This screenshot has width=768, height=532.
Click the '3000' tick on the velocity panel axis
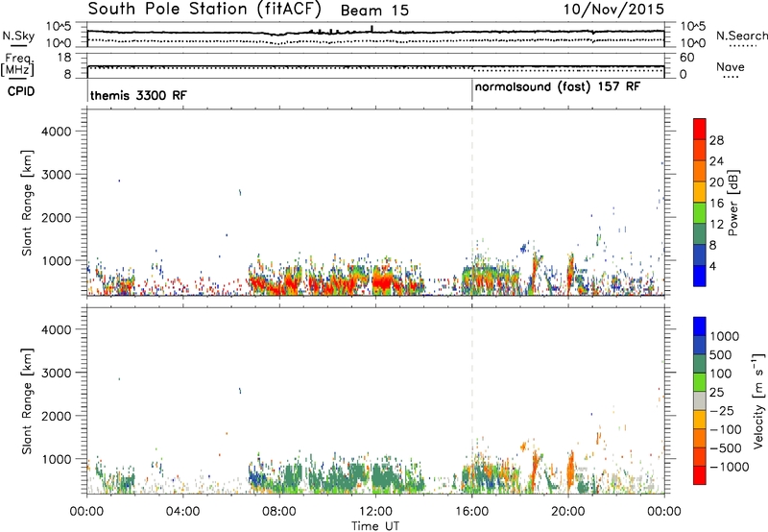click(56, 373)
